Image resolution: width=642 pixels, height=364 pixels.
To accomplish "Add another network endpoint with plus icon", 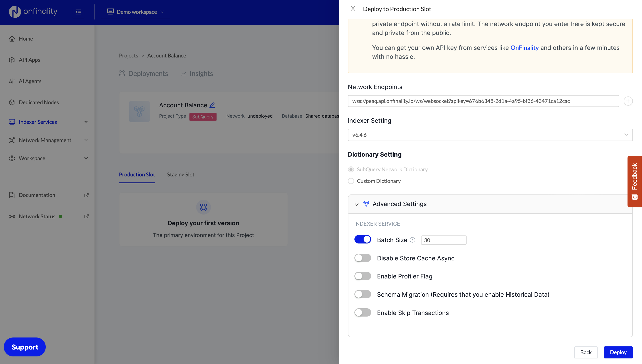I will [628, 101].
